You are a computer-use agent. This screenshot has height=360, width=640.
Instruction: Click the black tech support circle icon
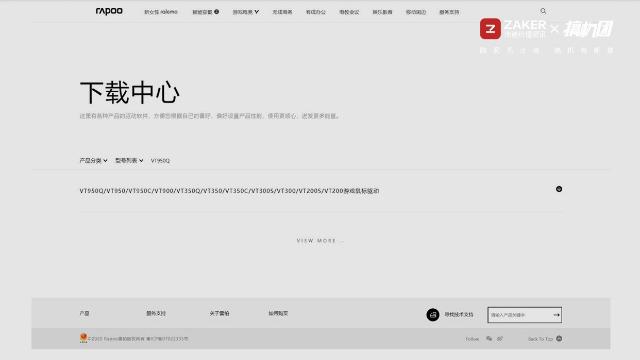click(x=433, y=315)
